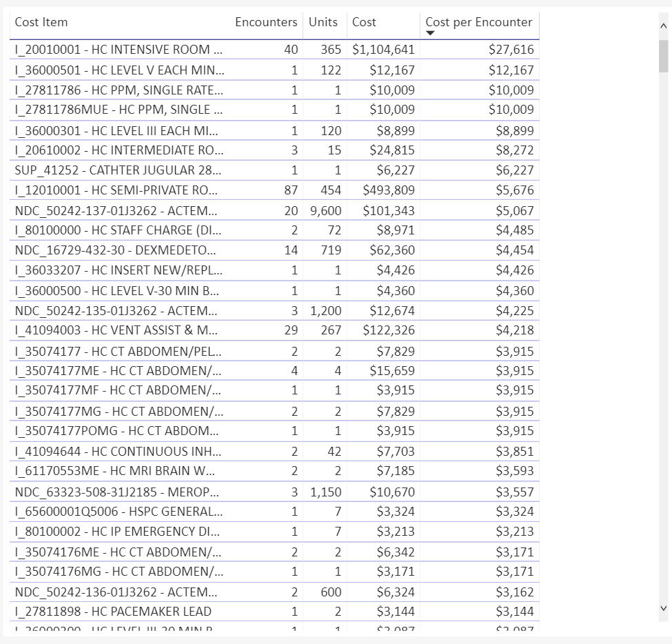Click the $493,809 cost cell
Image resolution: width=672 pixels, height=644 pixels.
tap(389, 190)
